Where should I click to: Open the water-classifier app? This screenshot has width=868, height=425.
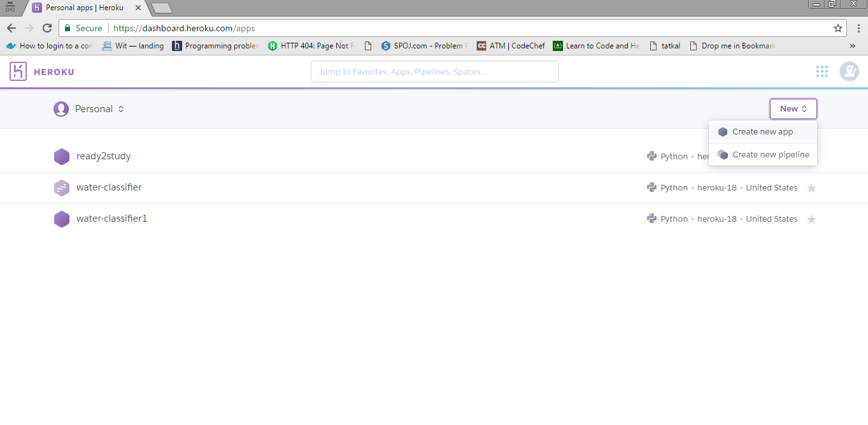pos(109,187)
